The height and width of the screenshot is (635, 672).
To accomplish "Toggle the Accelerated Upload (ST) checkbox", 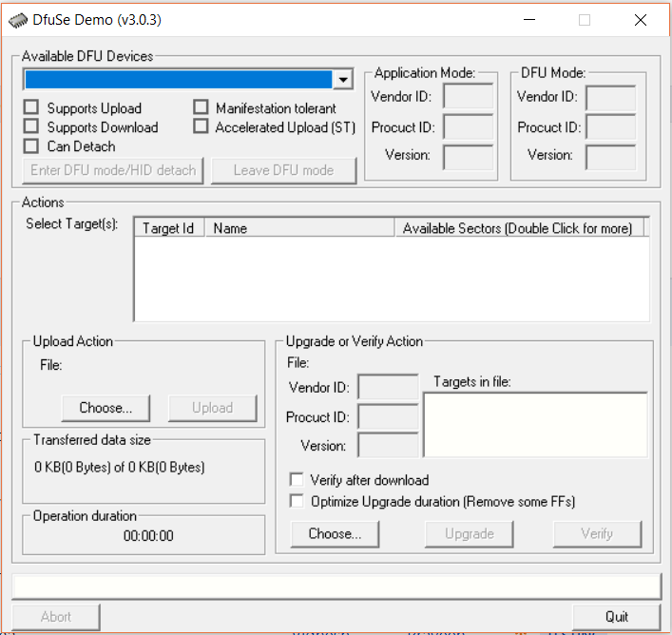I will point(201,126).
